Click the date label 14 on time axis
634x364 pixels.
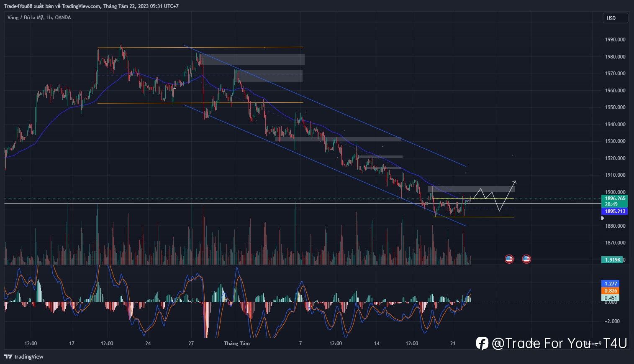point(377,344)
